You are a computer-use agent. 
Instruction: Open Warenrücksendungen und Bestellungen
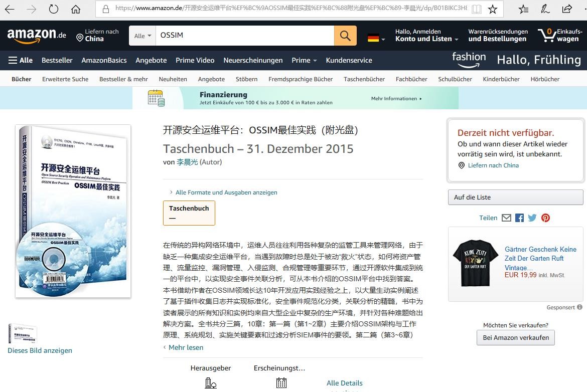(498, 35)
